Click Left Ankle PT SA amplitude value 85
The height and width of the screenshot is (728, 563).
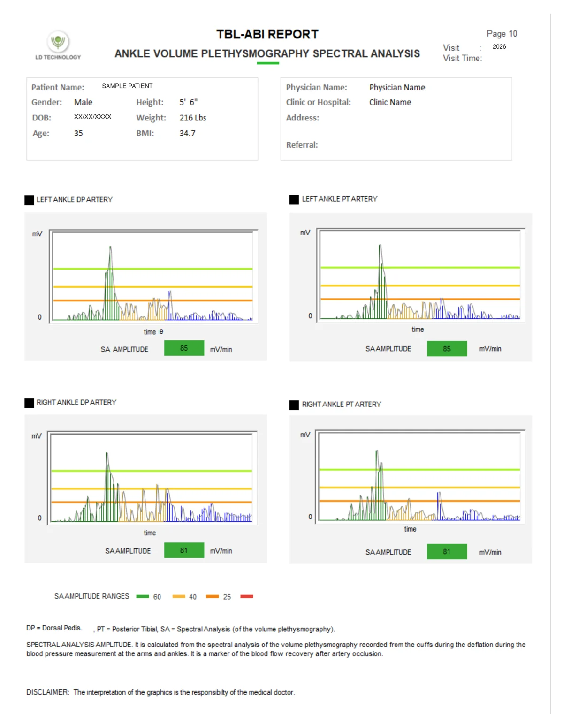point(447,348)
